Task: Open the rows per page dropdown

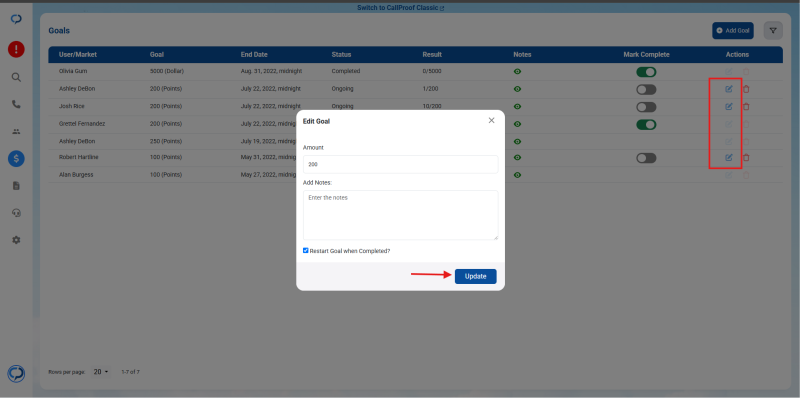Action: click(101, 372)
